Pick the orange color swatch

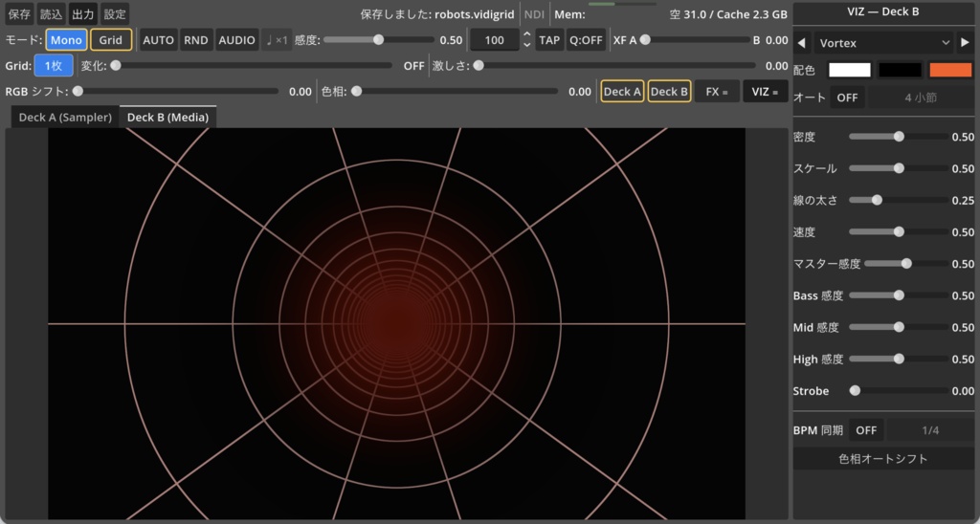[950, 70]
